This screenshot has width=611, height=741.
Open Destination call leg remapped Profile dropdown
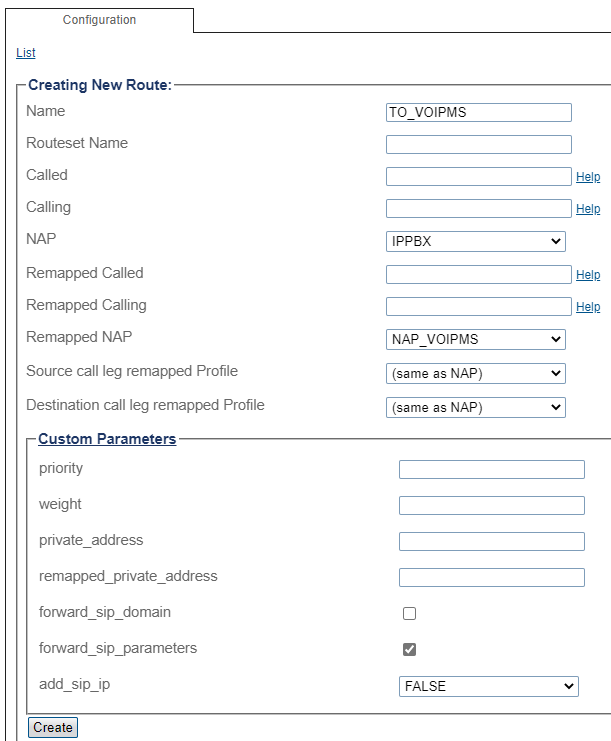click(475, 407)
